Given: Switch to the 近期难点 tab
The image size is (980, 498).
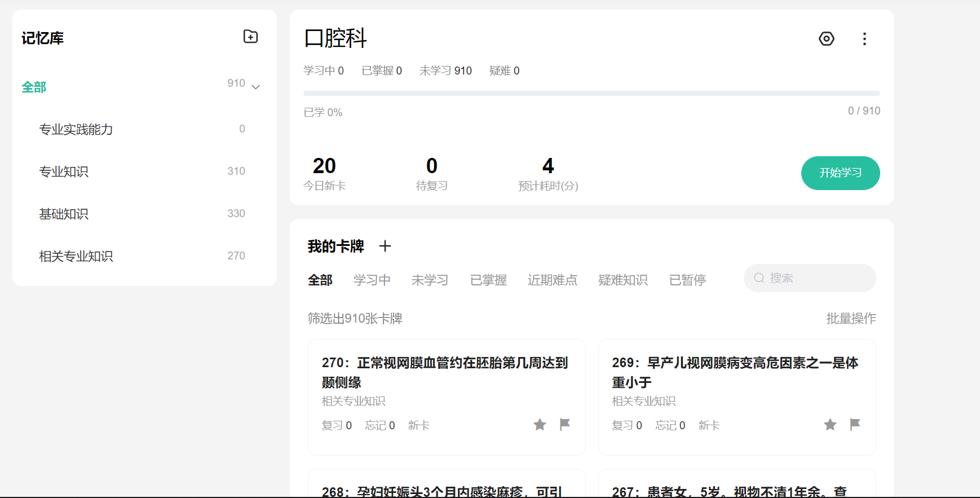Looking at the screenshot, I should coord(553,280).
